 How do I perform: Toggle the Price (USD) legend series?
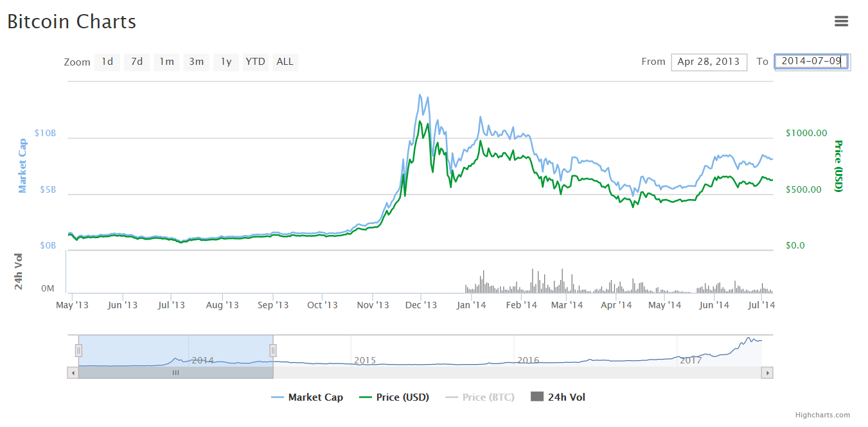[x=394, y=397]
